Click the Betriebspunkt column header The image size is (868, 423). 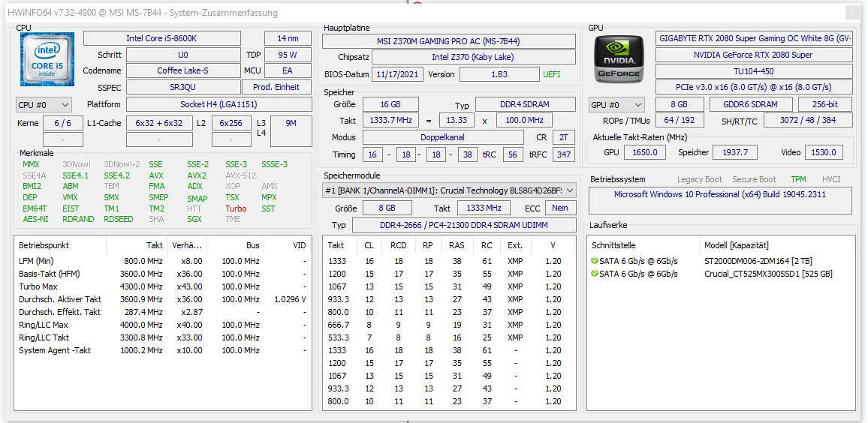coord(60,245)
